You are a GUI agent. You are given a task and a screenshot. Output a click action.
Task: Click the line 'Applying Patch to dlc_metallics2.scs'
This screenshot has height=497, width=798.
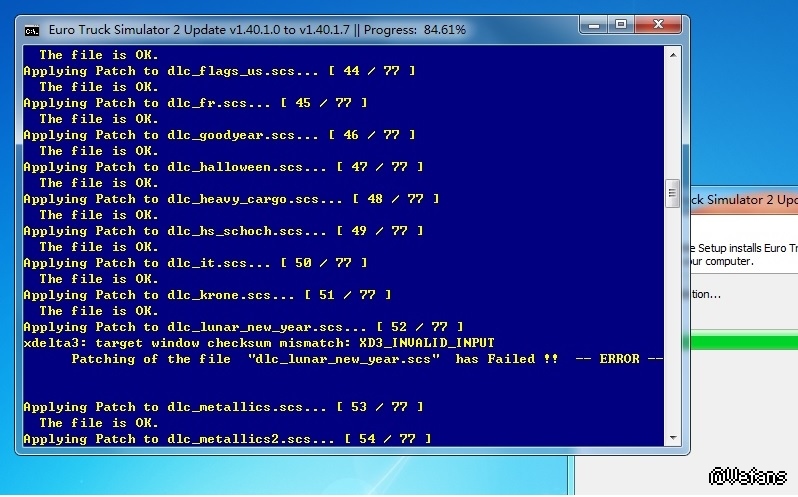coord(227,439)
